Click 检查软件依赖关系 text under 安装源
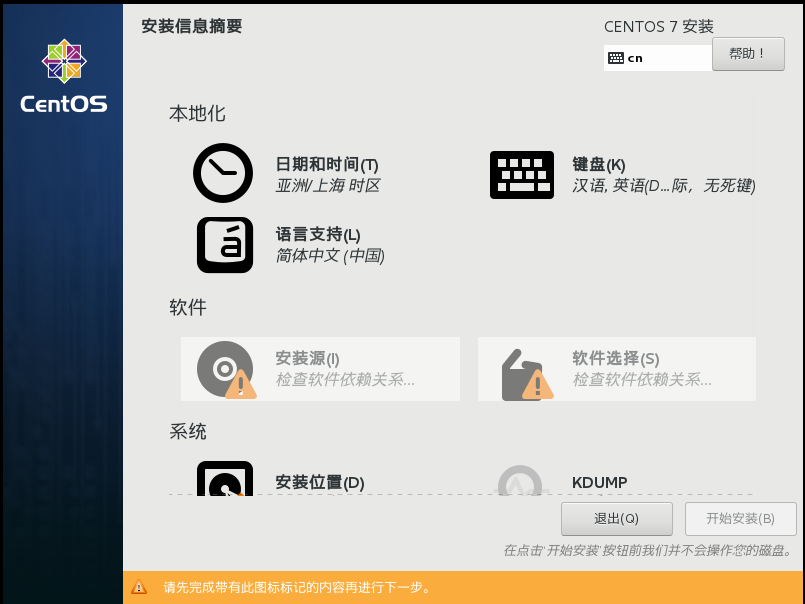The image size is (805, 604). (x=345, y=380)
